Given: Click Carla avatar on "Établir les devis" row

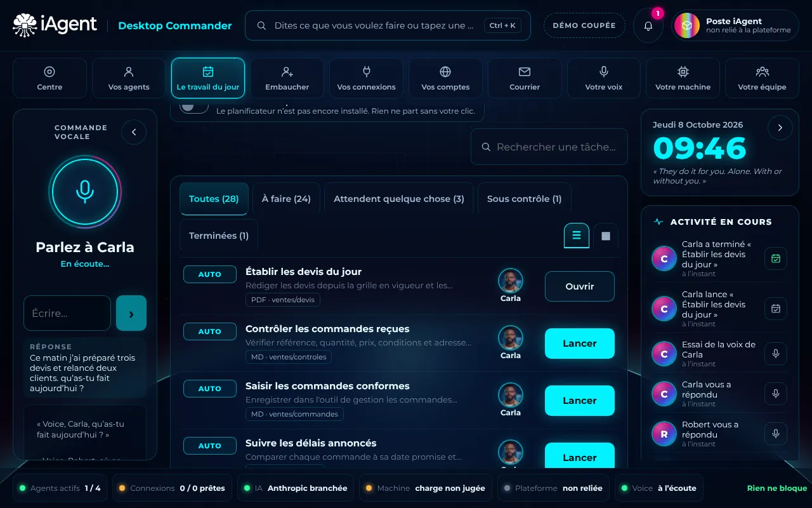Looking at the screenshot, I should 511,281.
